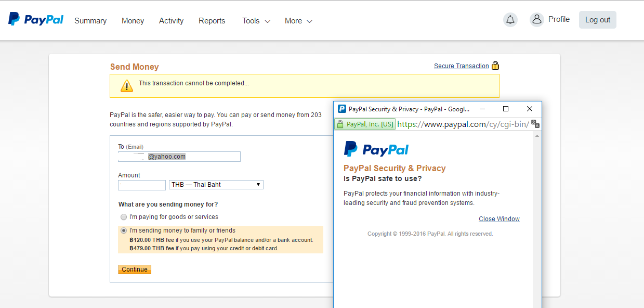Click the popup scrollbar up arrow
This screenshot has height=308, width=644.
coord(537,136)
